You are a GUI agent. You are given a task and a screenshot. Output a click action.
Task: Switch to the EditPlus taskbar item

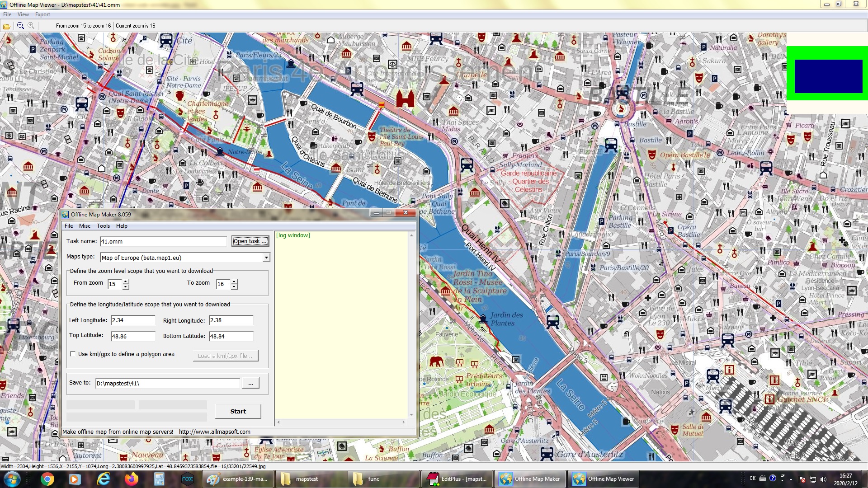[457, 479]
